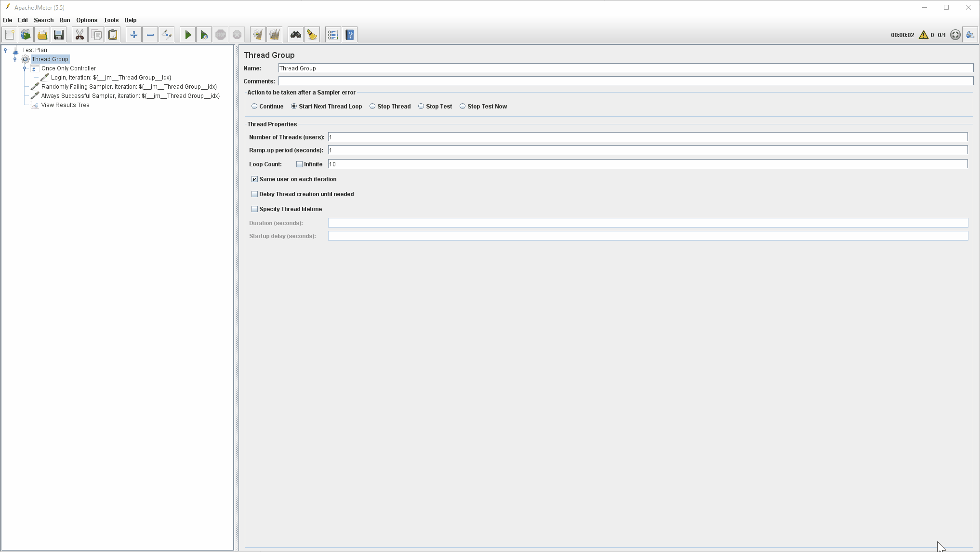Expand the Test Plan tree node
Screen dimensions: 980x552
point(5,50)
